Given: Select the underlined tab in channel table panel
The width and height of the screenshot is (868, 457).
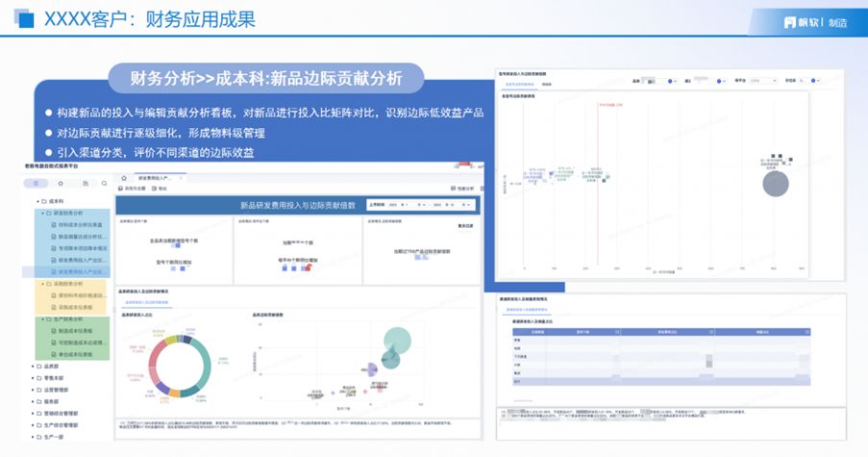Looking at the screenshot, I should point(527,310).
